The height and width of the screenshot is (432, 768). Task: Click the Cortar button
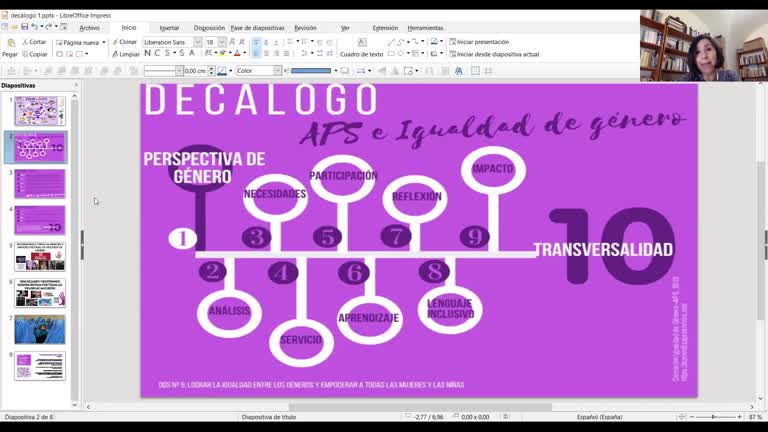(34, 42)
